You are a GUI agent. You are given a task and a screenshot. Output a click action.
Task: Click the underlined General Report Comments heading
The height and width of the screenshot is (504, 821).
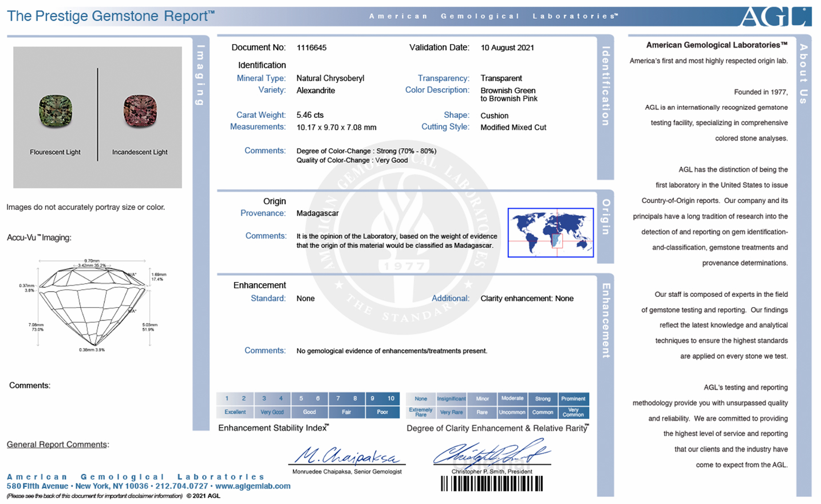[57, 445]
